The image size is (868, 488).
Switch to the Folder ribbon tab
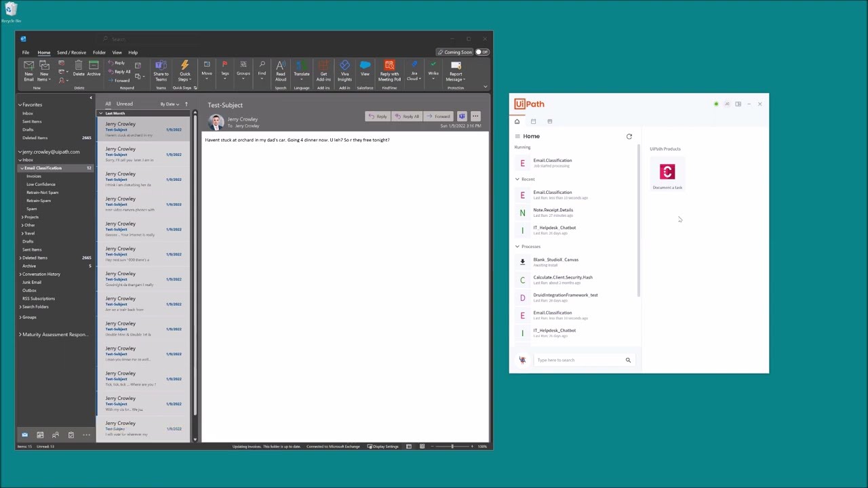tap(99, 52)
